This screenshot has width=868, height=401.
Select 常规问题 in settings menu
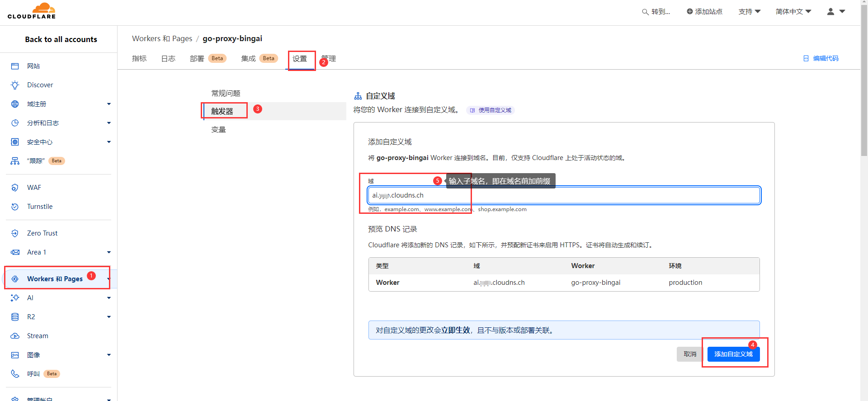pyautogui.click(x=226, y=93)
